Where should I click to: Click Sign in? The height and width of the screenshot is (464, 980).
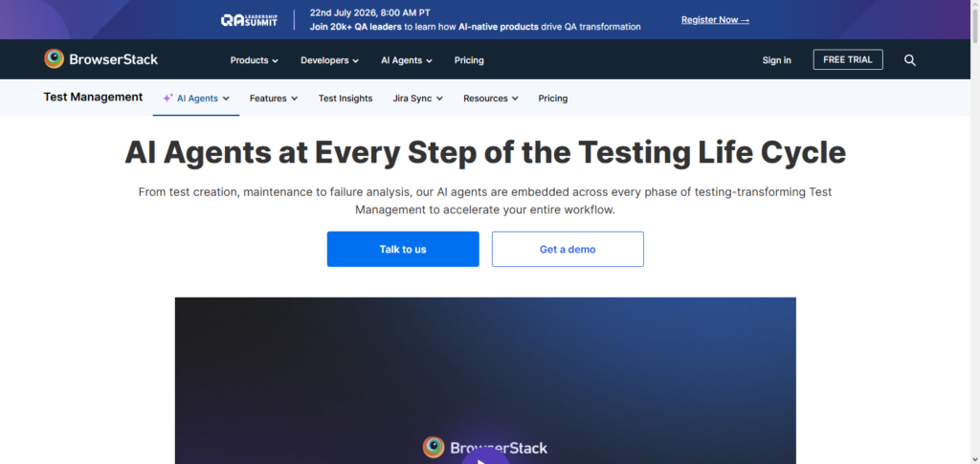776,60
